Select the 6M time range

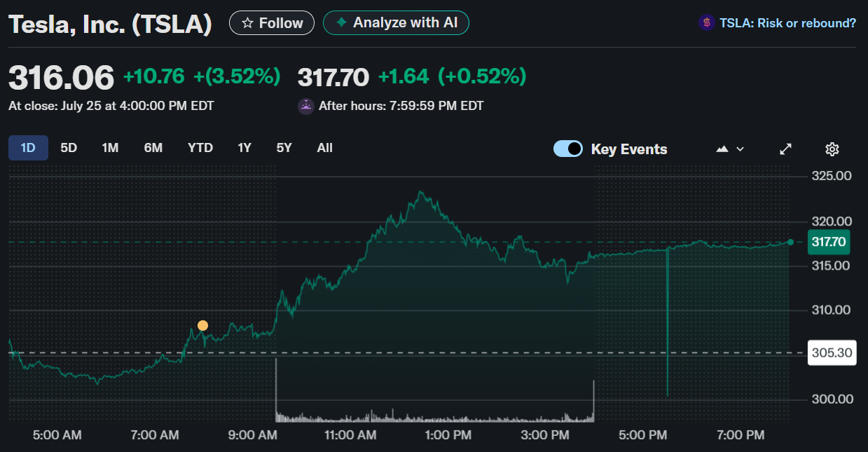tap(153, 148)
